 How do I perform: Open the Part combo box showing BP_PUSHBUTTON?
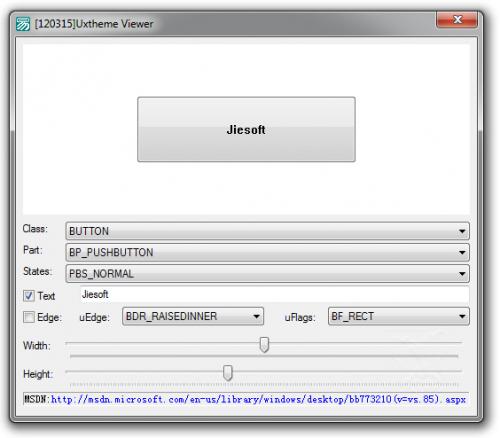pos(267,252)
